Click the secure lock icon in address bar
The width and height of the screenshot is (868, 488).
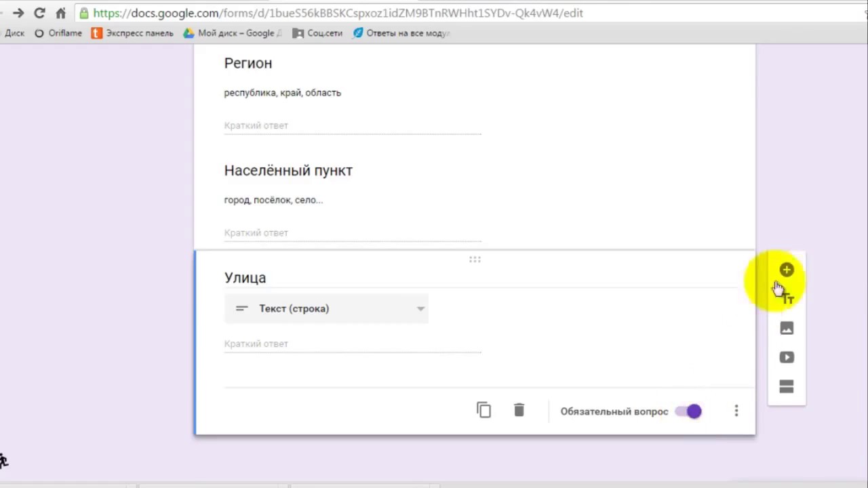(83, 13)
